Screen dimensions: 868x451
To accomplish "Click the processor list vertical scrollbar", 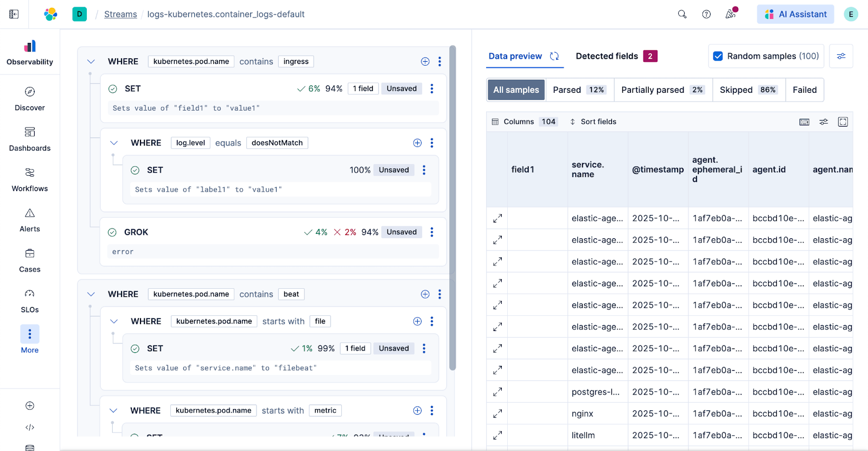I will click(x=452, y=206).
